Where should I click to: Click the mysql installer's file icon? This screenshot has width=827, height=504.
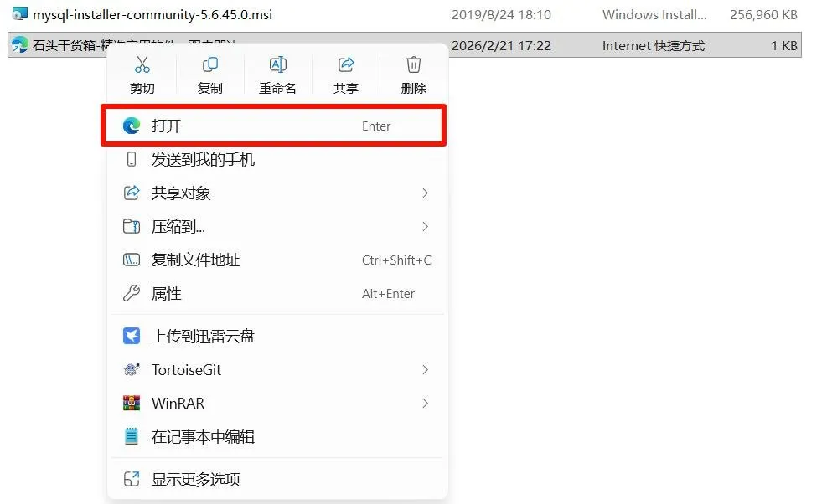pos(19,13)
